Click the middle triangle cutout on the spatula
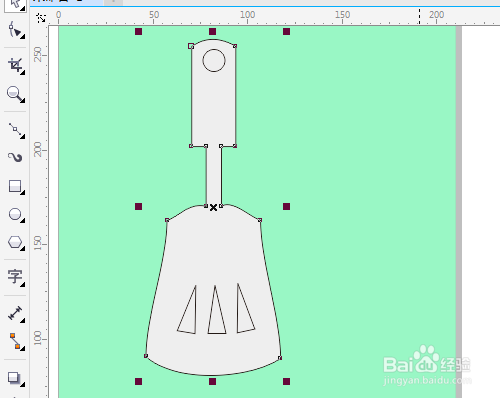 click(x=217, y=310)
